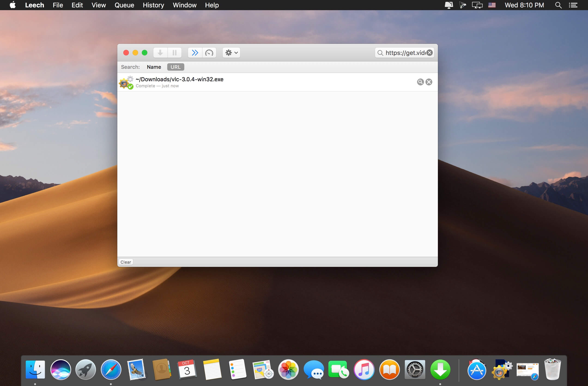Clear the URL search field text

[430, 53]
